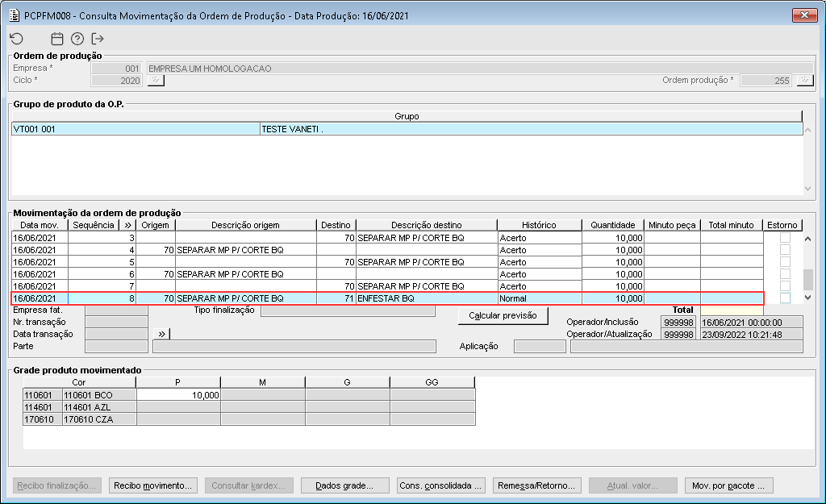Select the Normal histórico cell
Screen dimensions: 826x504
(540, 298)
